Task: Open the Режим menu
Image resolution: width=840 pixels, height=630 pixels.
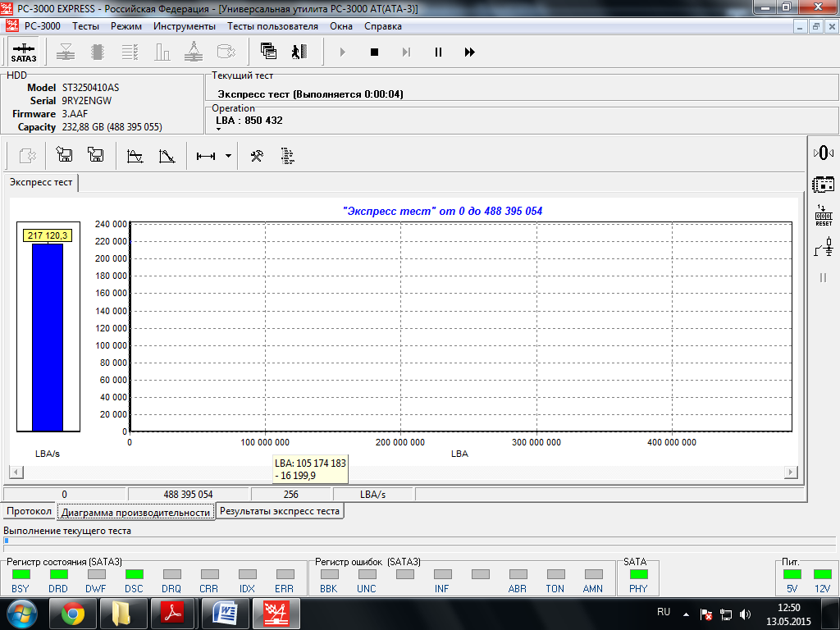Action: pos(126,26)
